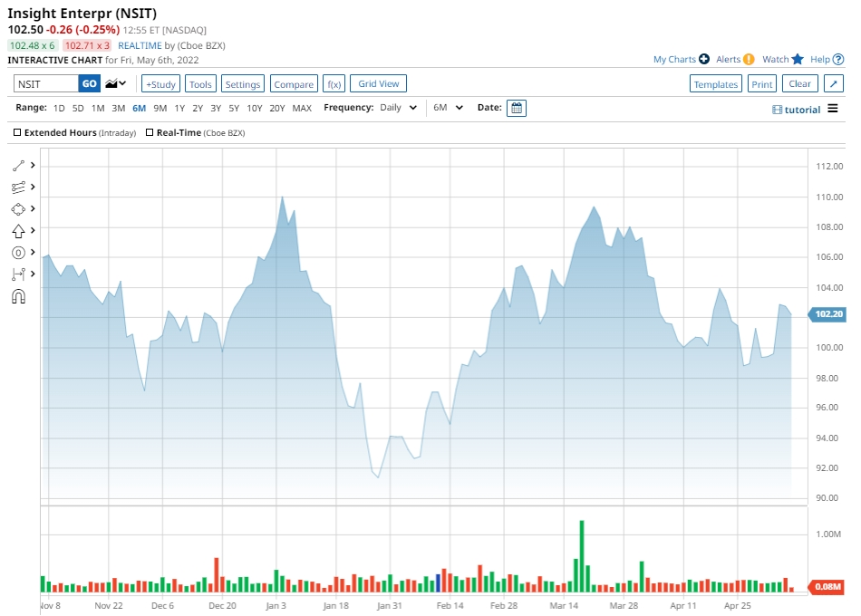The height and width of the screenshot is (616, 861).
Task: Expand the trend line tool submenu arrow
Action: click(x=33, y=165)
